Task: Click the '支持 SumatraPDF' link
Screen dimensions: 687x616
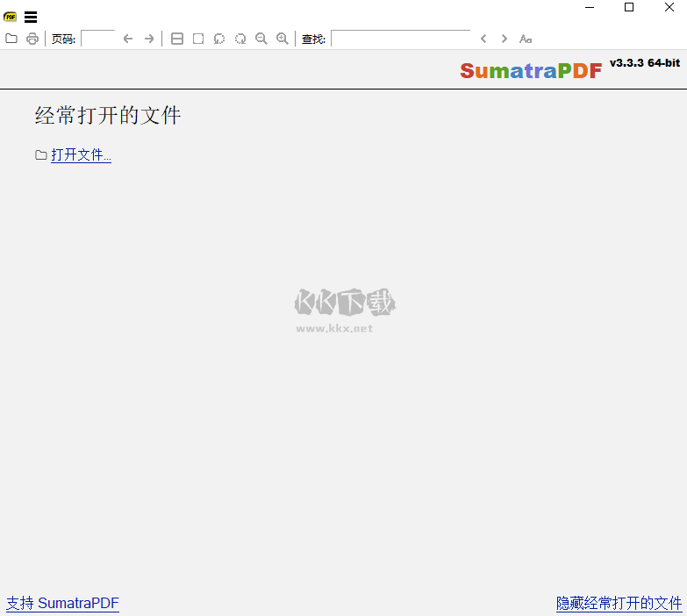Action: point(62,603)
